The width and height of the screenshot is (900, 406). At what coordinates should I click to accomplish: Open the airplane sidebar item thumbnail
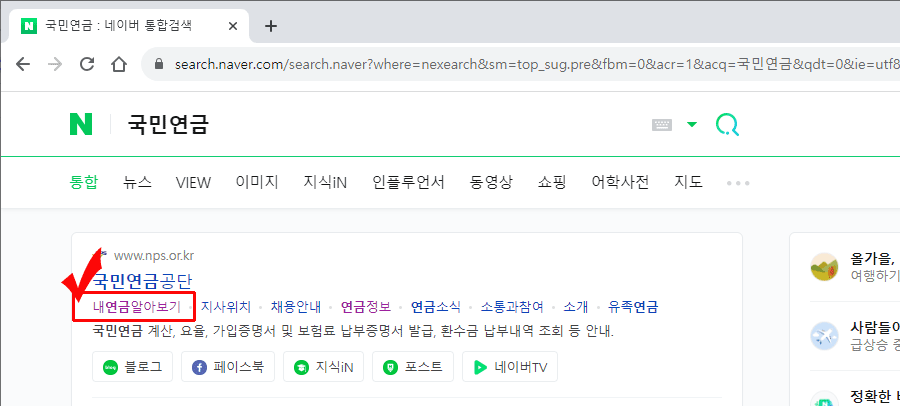(x=824, y=336)
